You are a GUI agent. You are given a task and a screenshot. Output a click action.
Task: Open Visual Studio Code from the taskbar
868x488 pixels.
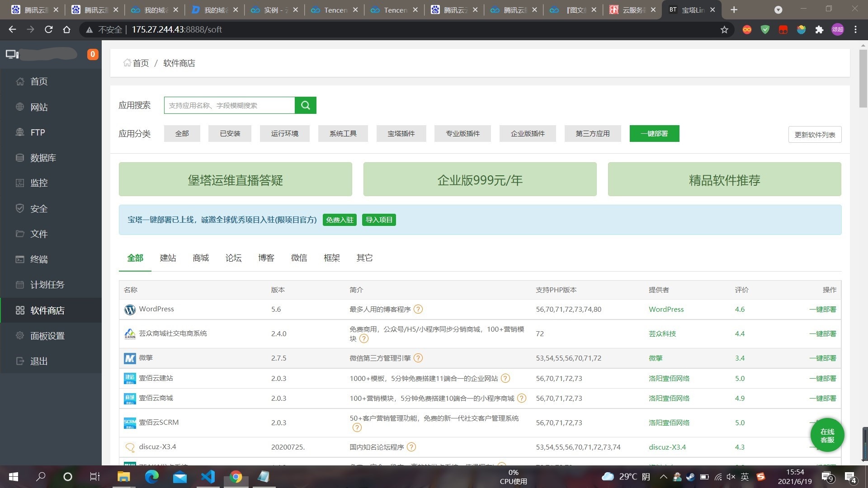[x=208, y=476]
